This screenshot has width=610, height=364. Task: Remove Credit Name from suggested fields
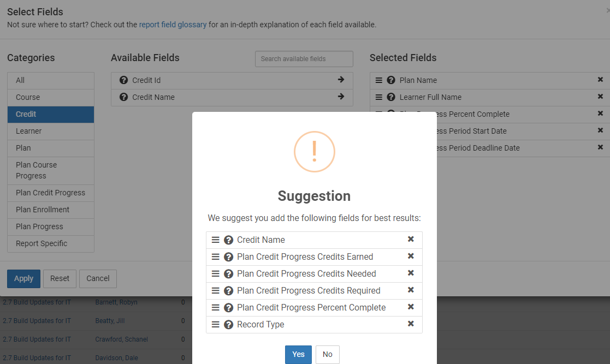(x=411, y=239)
